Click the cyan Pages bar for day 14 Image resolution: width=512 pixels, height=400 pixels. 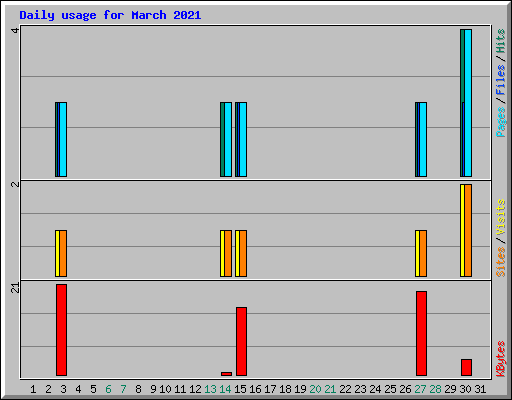tap(228, 139)
